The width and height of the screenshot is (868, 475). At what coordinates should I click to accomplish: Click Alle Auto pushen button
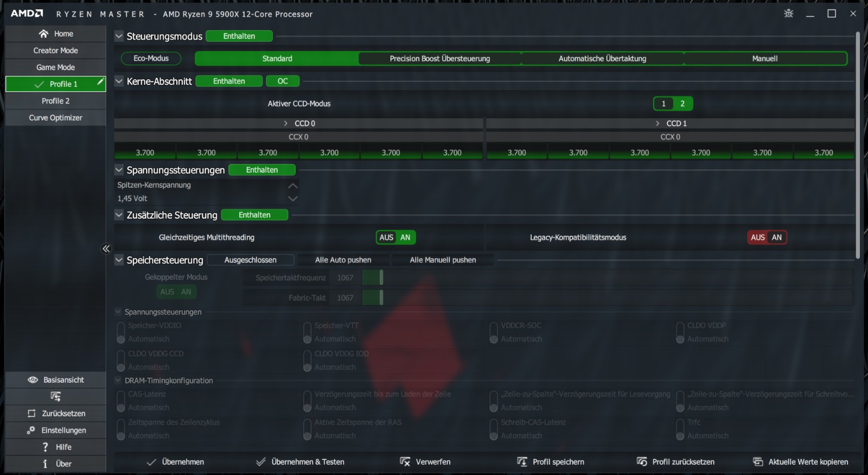(343, 260)
